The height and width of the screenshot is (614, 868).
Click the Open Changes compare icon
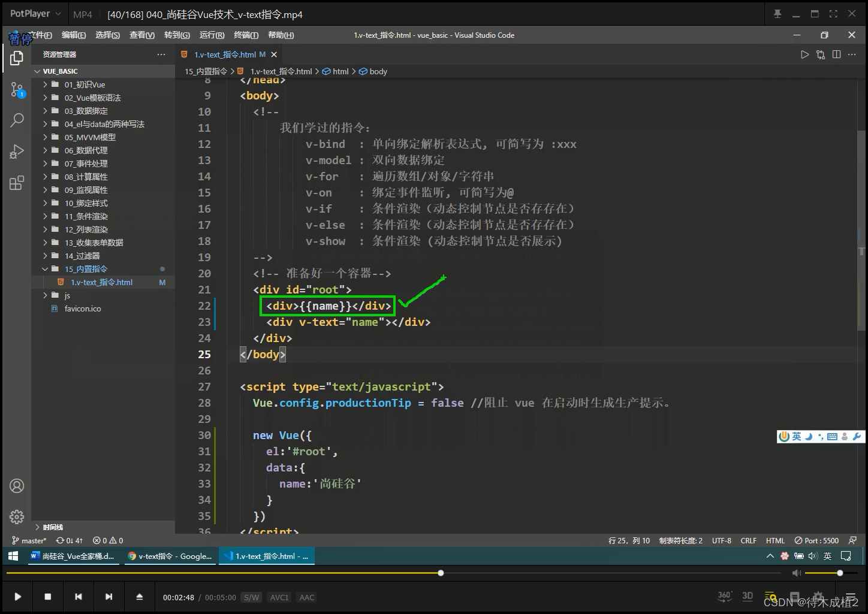821,55
